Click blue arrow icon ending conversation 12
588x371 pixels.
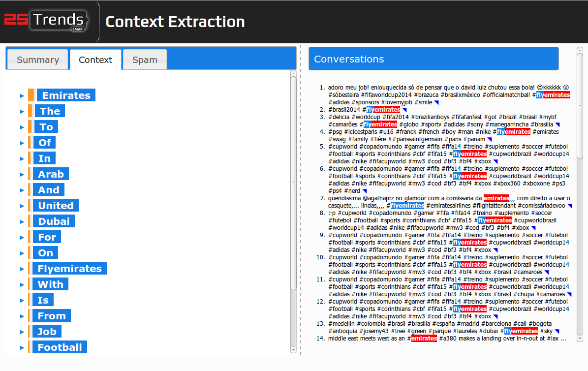point(496,316)
